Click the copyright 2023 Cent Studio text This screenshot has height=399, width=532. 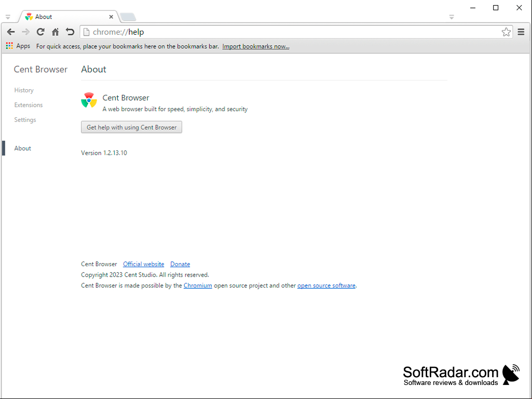click(x=145, y=275)
